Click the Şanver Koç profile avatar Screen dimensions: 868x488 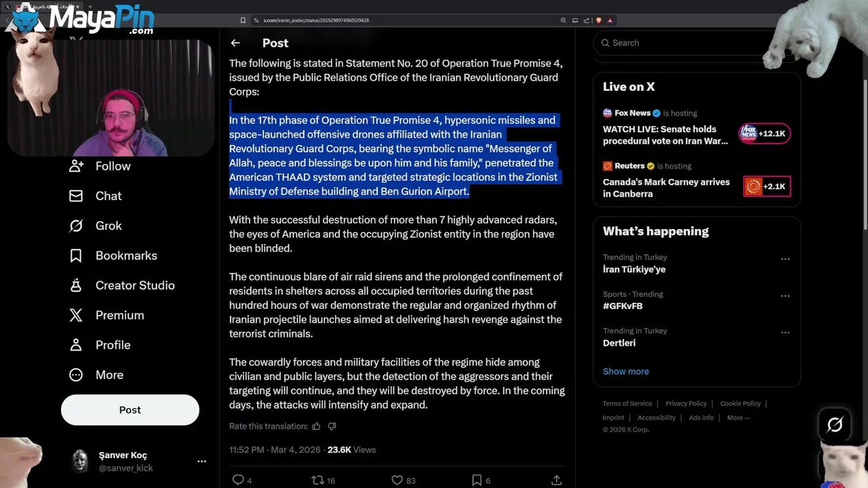tap(80, 461)
